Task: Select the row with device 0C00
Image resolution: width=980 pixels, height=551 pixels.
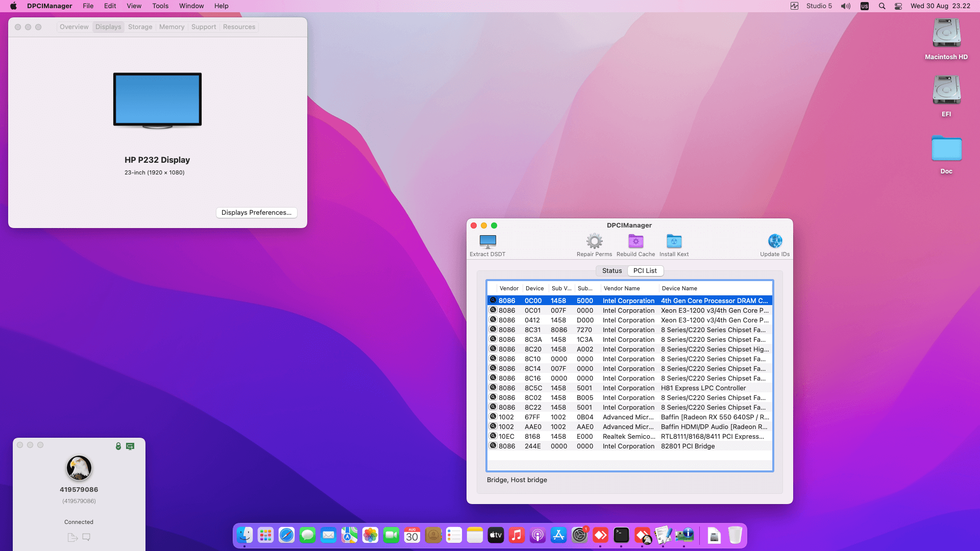Action: [630, 301]
